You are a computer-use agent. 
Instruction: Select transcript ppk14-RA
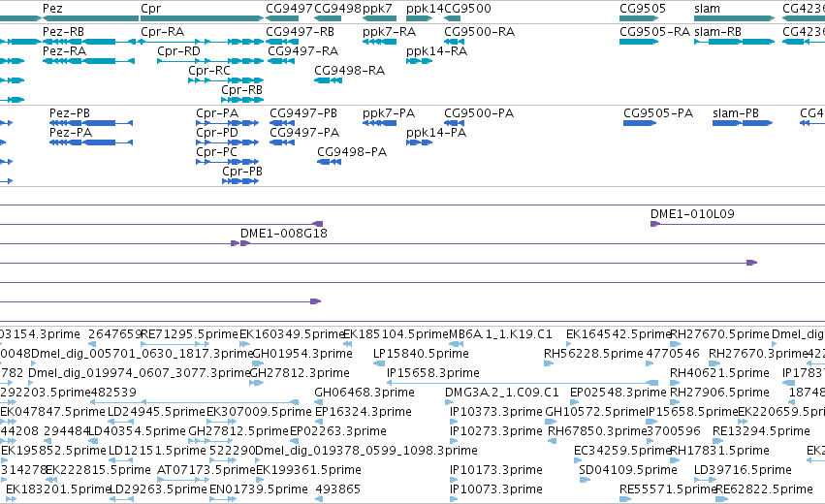point(420,61)
